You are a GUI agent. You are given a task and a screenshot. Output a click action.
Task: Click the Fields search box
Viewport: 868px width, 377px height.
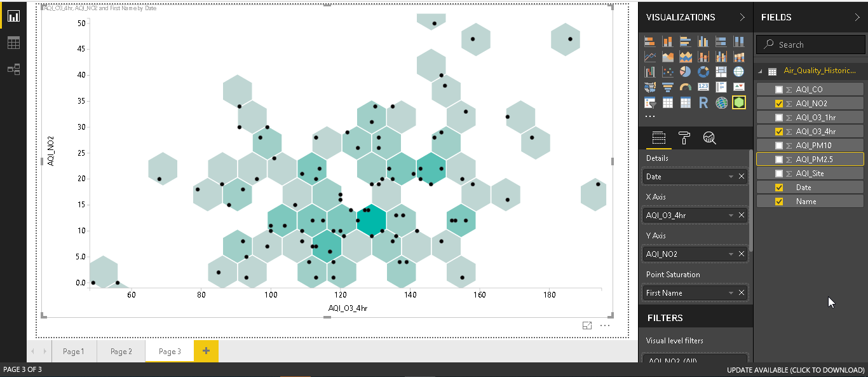pos(817,45)
